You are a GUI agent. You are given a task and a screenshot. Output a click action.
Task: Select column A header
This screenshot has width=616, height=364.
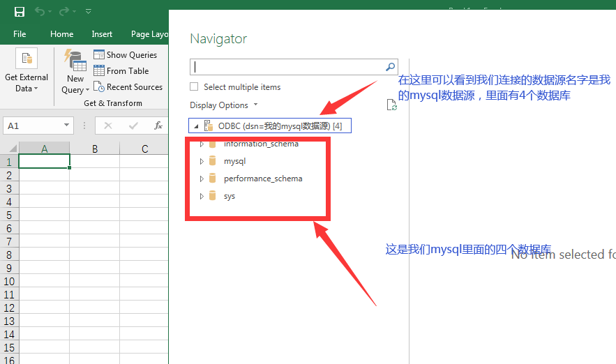click(45, 149)
